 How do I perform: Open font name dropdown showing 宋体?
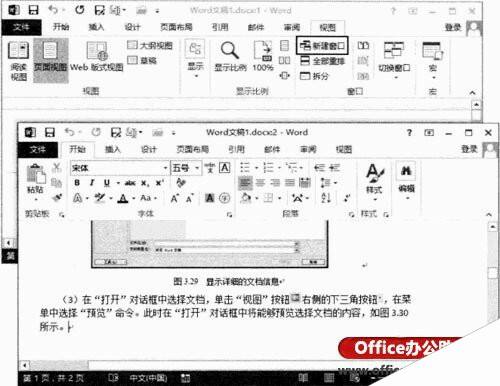(165, 168)
